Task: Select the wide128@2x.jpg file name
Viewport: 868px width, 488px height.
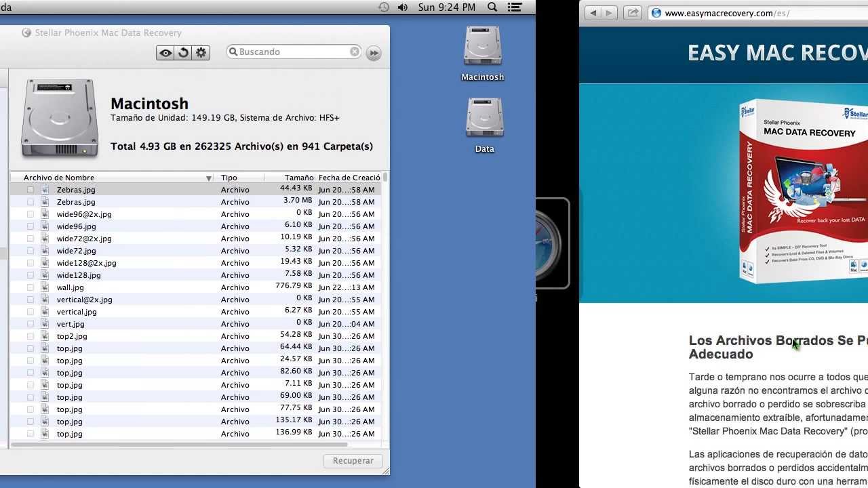Action: [86, 263]
